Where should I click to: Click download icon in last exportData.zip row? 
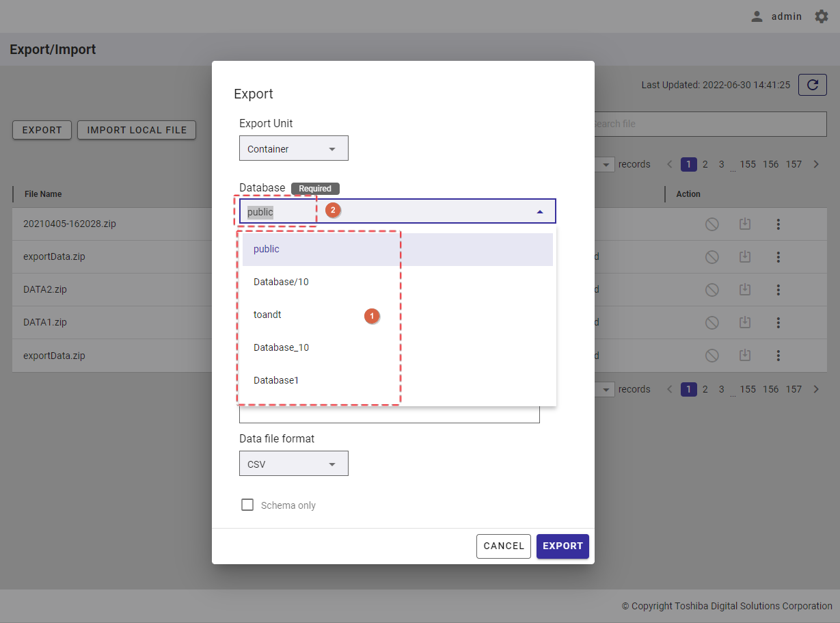tap(745, 355)
